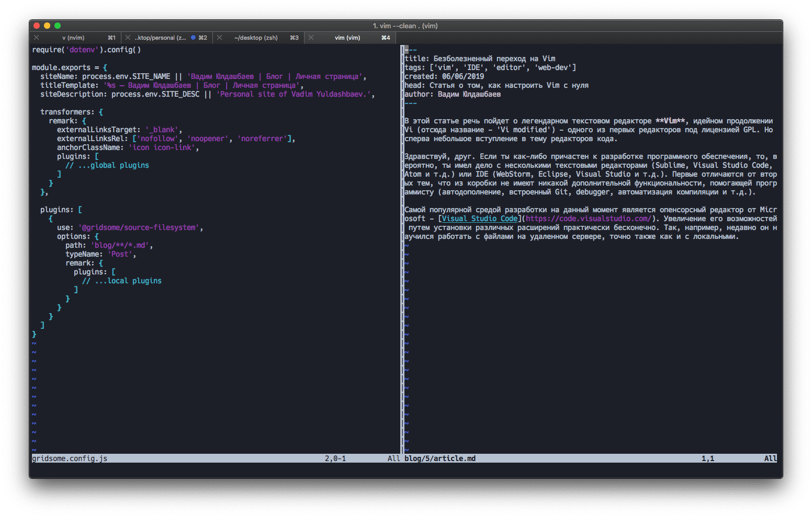Click the paragraph starting 'Здравствуй, друг'
This screenshot has height=517, width=812.
pyautogui.click(x=591, y=174)
